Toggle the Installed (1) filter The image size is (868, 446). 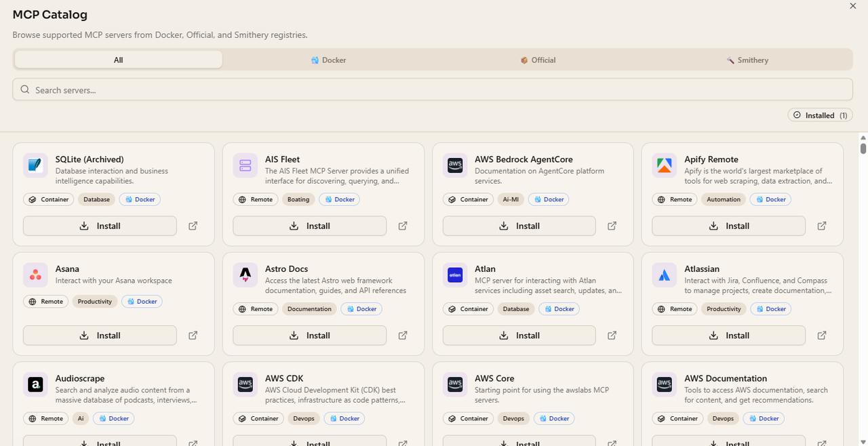[x=820, y=115]
